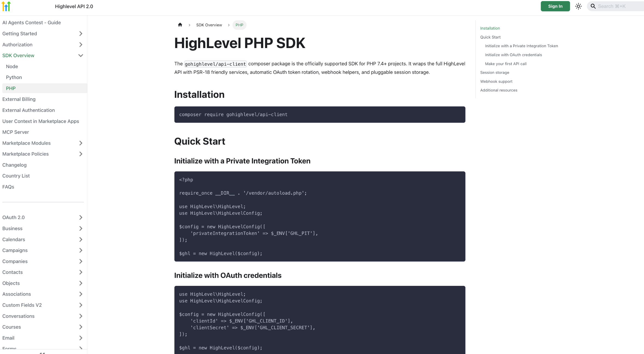Jump to Session storage section
644x354 pixels.
[x=495, y=72]
